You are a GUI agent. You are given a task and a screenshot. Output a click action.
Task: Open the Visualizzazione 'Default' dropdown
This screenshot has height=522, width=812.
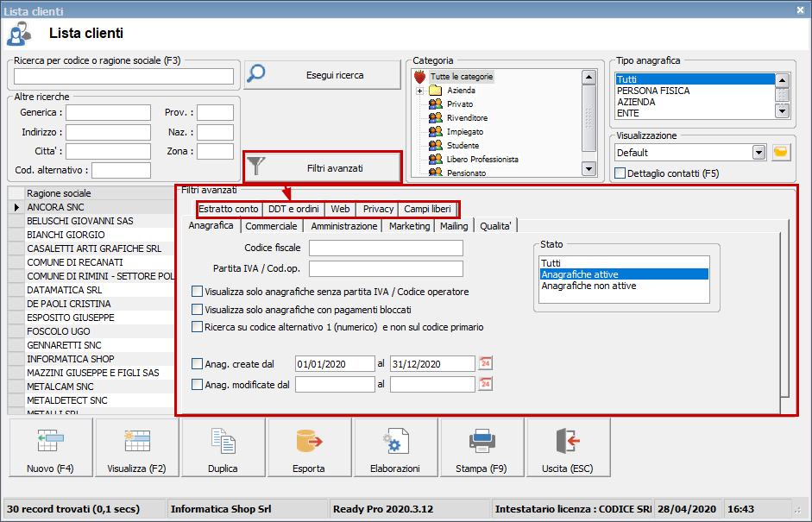pos(758,153)
